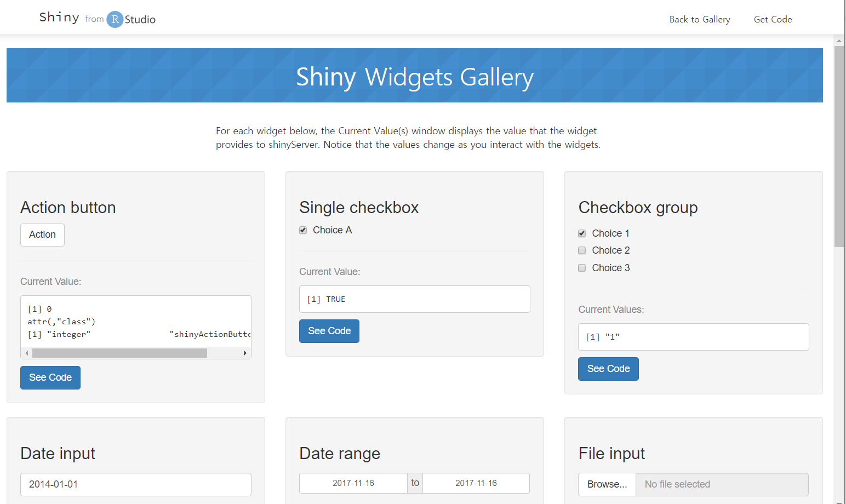Click the attr(,"class") output line

coord(61,322)
